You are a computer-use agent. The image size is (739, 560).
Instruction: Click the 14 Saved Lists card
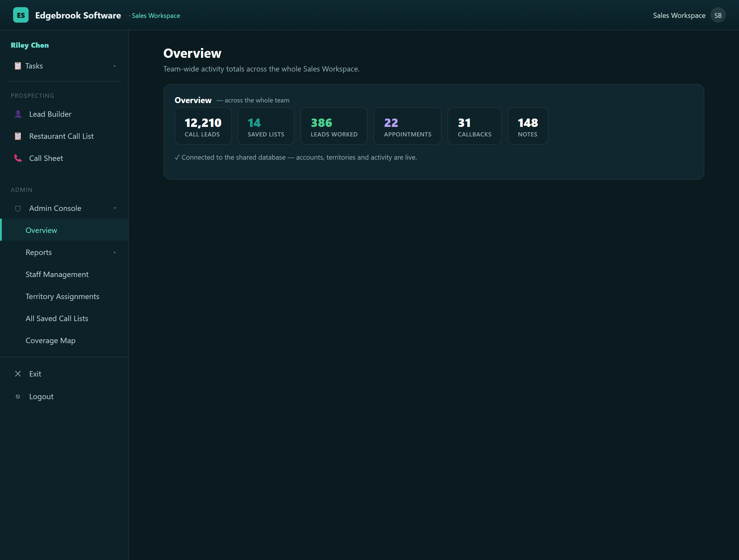pyautogui.click(x=266, y=126)
